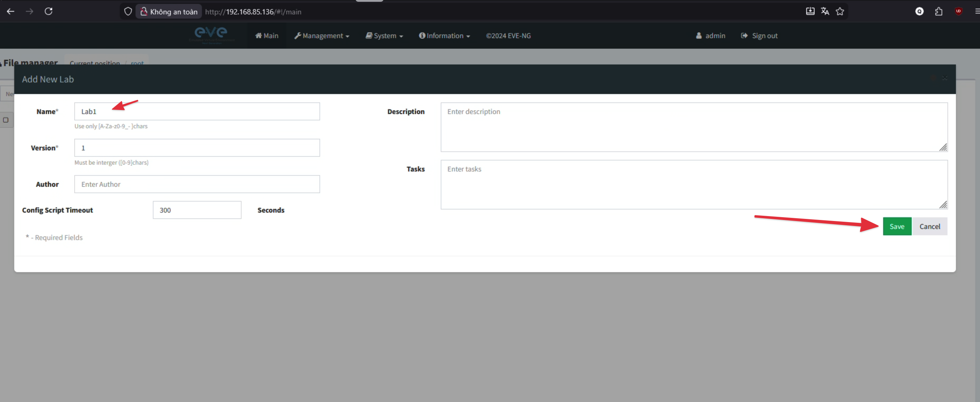Click the EVE logo

click(x=212, y=35)
